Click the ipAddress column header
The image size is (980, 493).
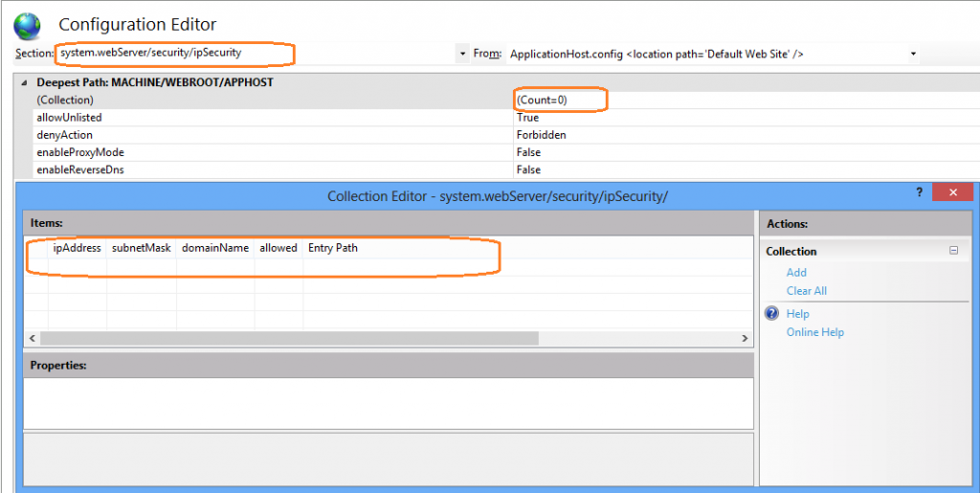pos(78,248)
